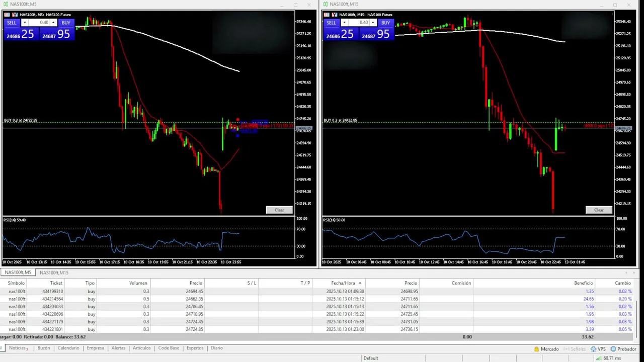Increase lot volume in M5 chart
Screen dimensions: 644x362
click(x=53, y=23)
